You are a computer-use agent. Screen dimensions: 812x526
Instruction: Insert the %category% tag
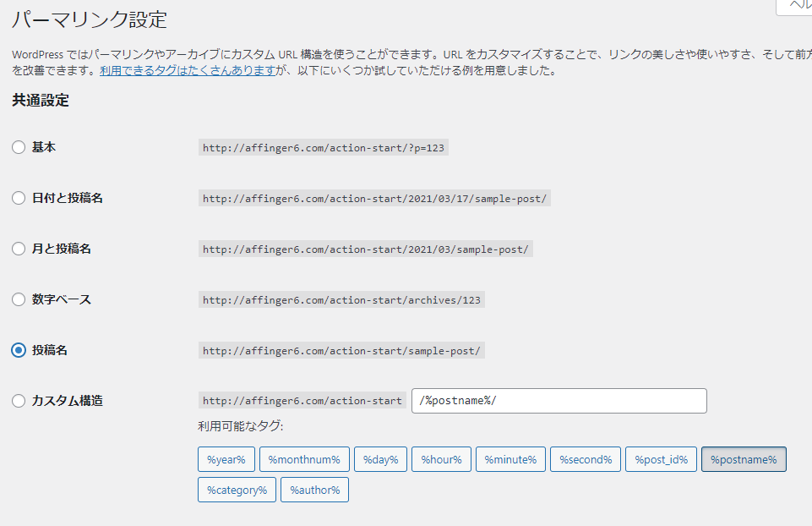[x=237, y=490]
